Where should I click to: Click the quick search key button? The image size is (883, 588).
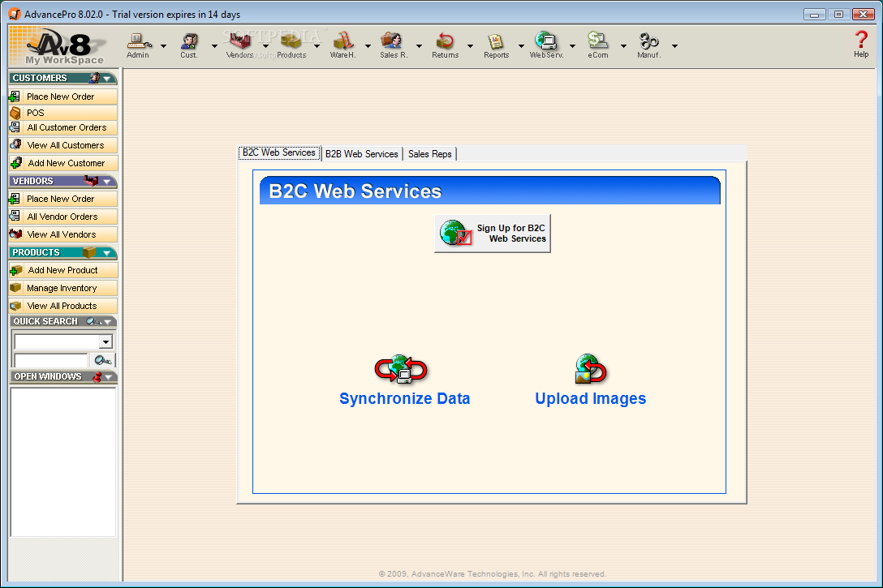[102, 360]
